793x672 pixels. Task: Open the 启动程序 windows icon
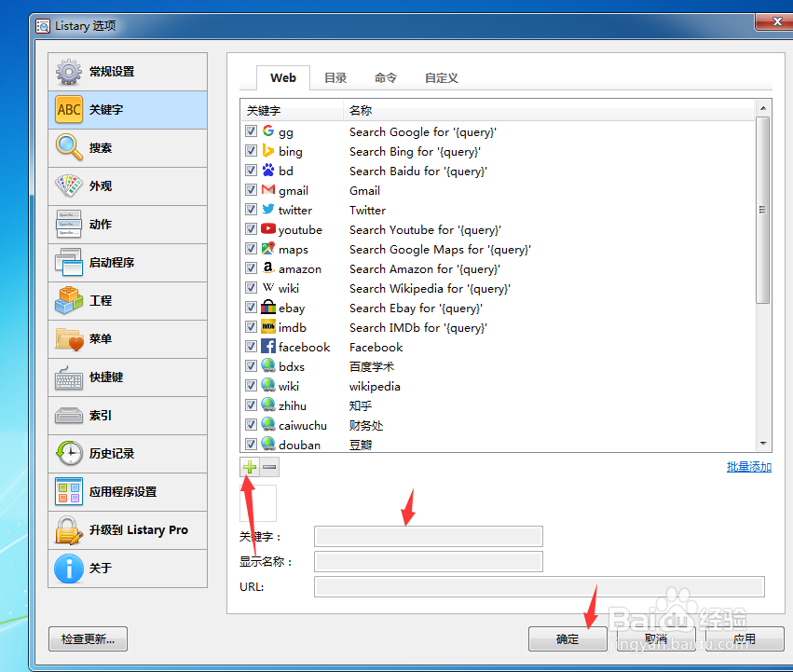(x=69, y=263)
